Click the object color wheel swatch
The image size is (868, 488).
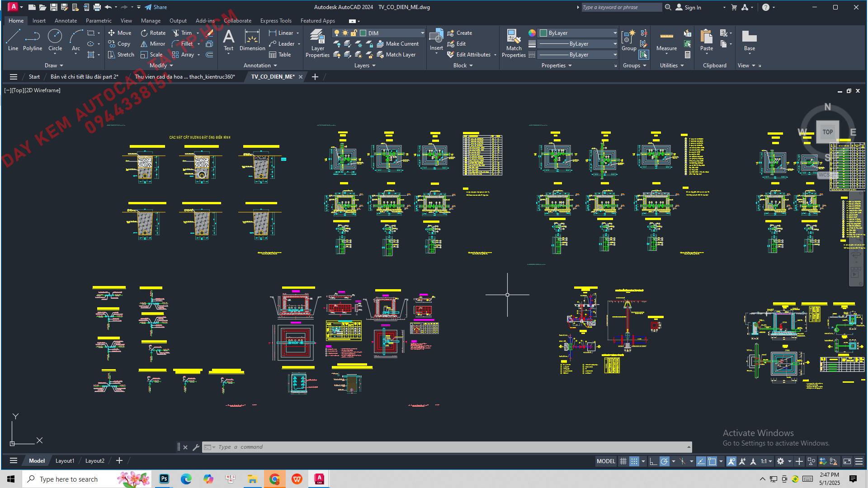click(x=532, y=33)
